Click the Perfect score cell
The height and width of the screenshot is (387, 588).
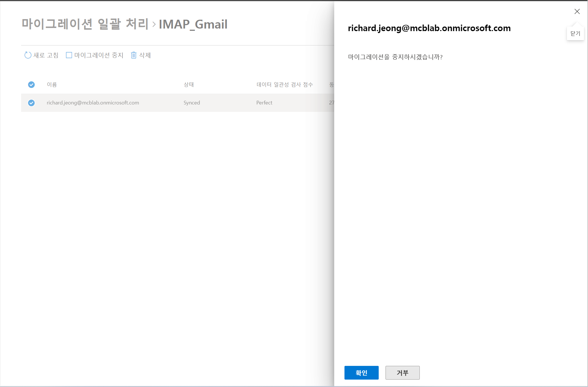(x=264, y=103)
